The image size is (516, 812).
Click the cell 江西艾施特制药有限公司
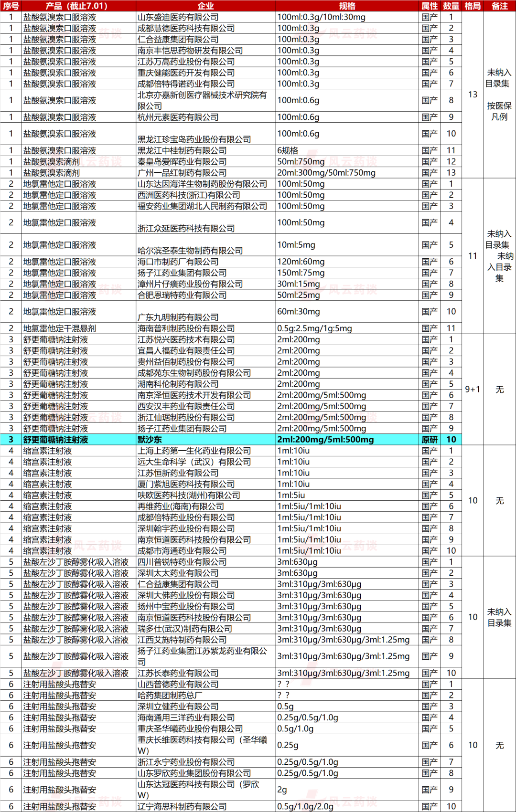[x=206, y=640]
